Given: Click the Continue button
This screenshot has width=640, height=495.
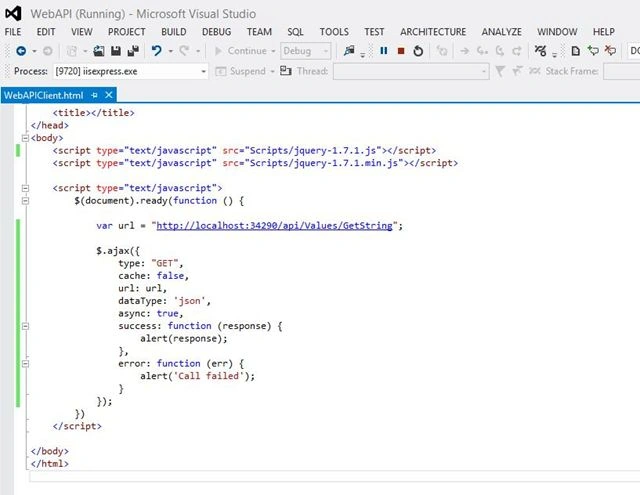Looking at the screenshot, I should (241, 51).
